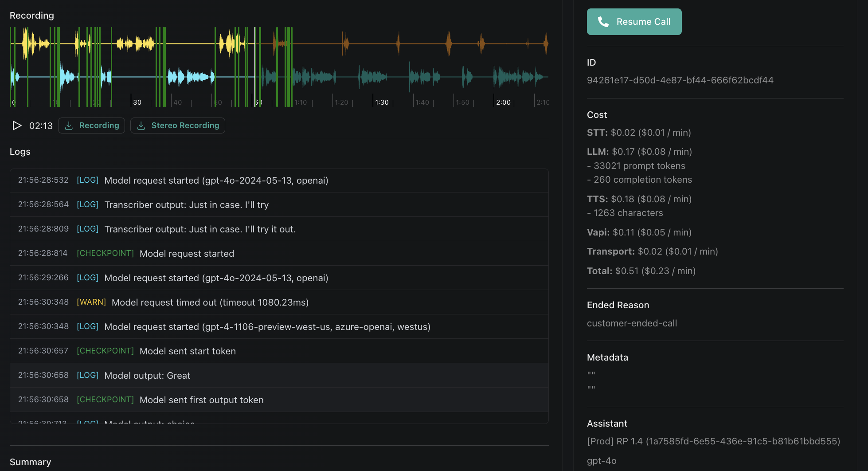Toggle playback with the play control

pyautogui.click(x=17, y=126)
